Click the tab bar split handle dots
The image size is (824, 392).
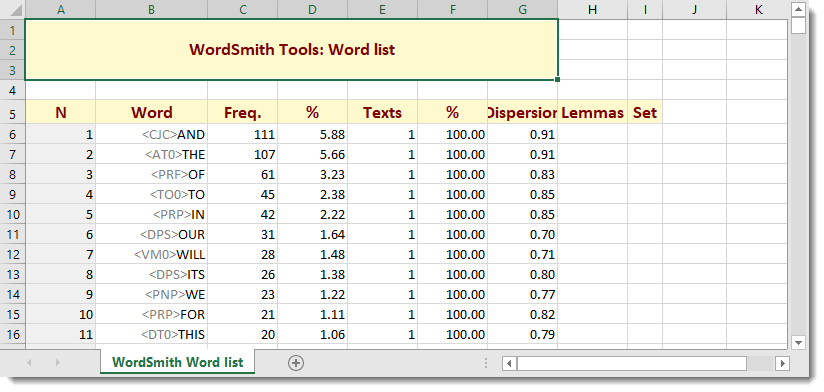pos(486,363)
